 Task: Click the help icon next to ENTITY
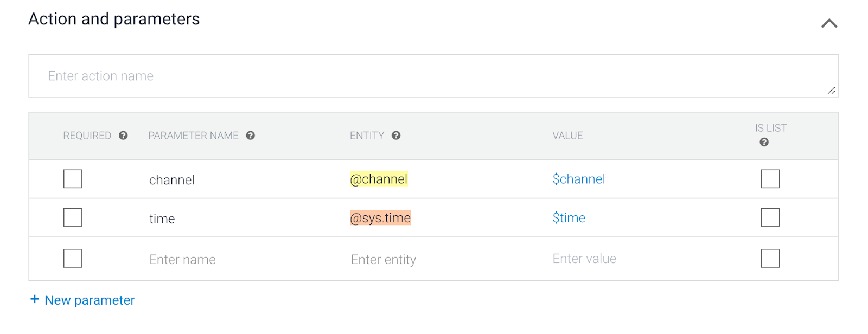396,136
